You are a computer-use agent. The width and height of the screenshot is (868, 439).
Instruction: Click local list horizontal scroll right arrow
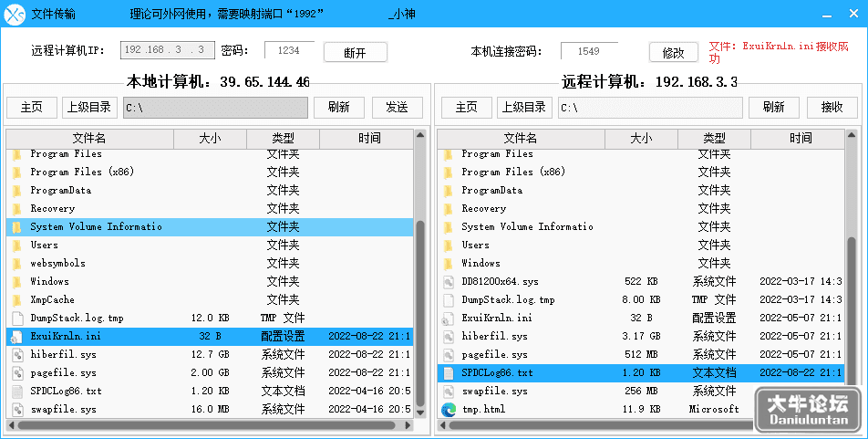tap(408, 425)
